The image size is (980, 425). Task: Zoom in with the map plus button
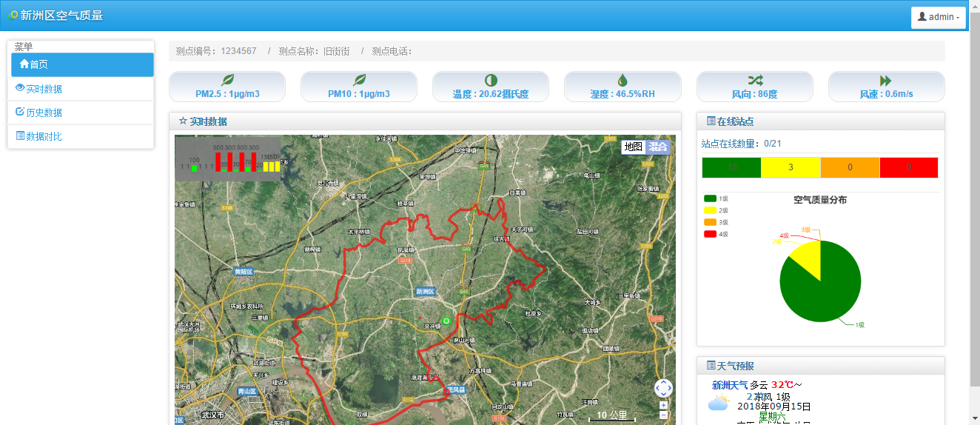click(x=663, y=405)
